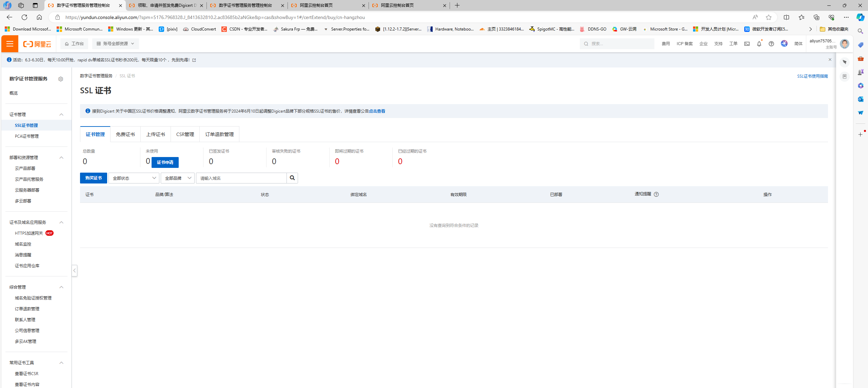Open the 点击查看 announcement link
Screen dimensions: 868x388
click(x=377, y=111)
